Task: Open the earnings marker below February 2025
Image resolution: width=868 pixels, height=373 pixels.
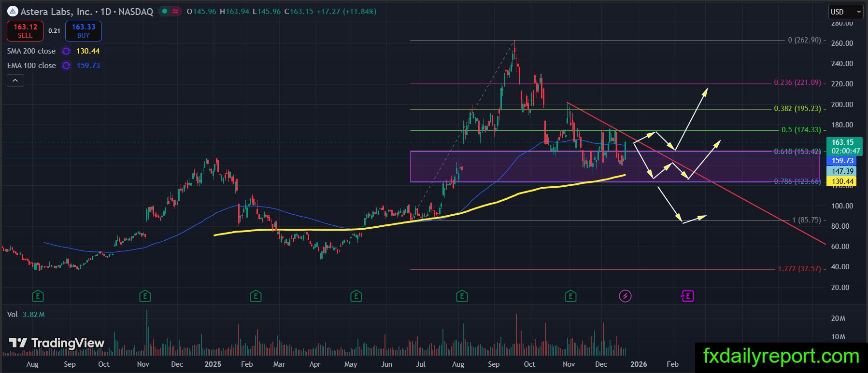Action: pos(256,296)
